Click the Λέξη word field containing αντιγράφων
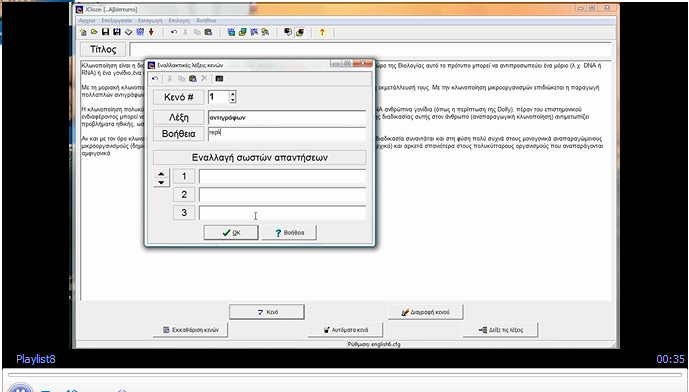The image size is (689, 392). coord(287,117)
